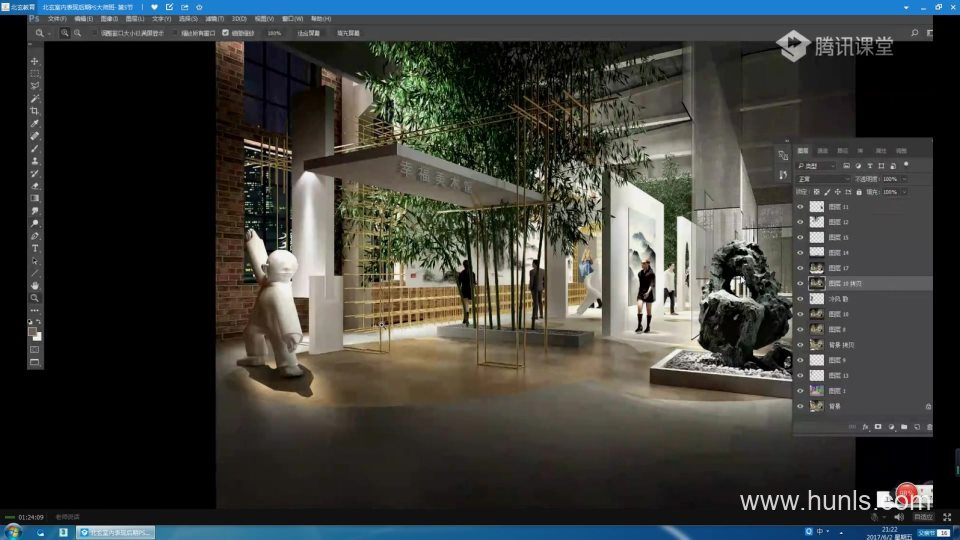Open the blend mode 正常 dropdown
The height and width of the screenshot is (540, 960).
coord(823,179)
